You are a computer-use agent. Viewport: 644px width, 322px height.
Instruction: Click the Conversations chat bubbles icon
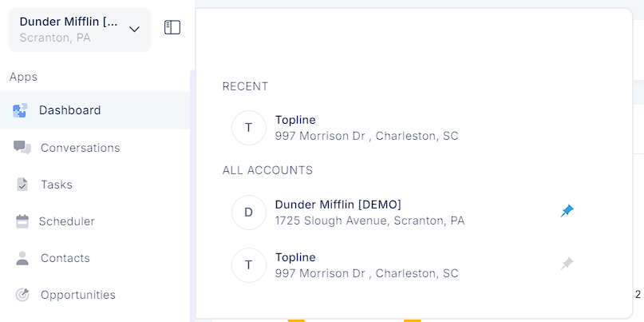coord(22,147)
